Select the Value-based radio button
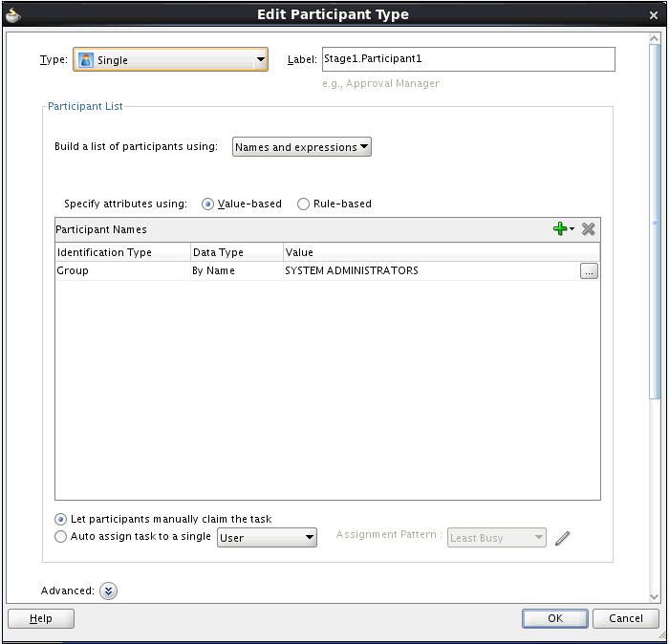Viewport: 669px width, 644px height. pyautogui.click(x=207, y=204)
